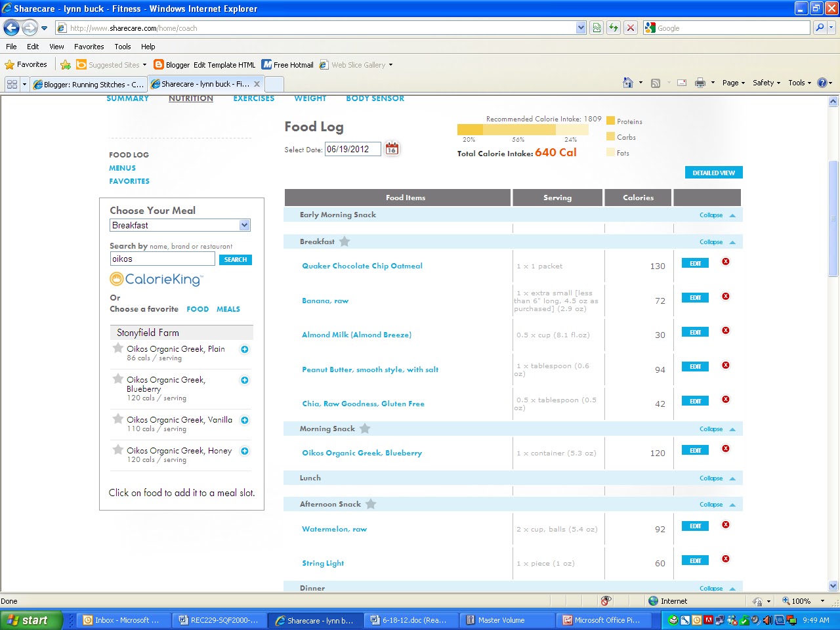Viewport: 840px width, 630px height.
Task: Delete Quaker Chocolate Chip Oatmeal entry
Action: click(x=726, y=261)
